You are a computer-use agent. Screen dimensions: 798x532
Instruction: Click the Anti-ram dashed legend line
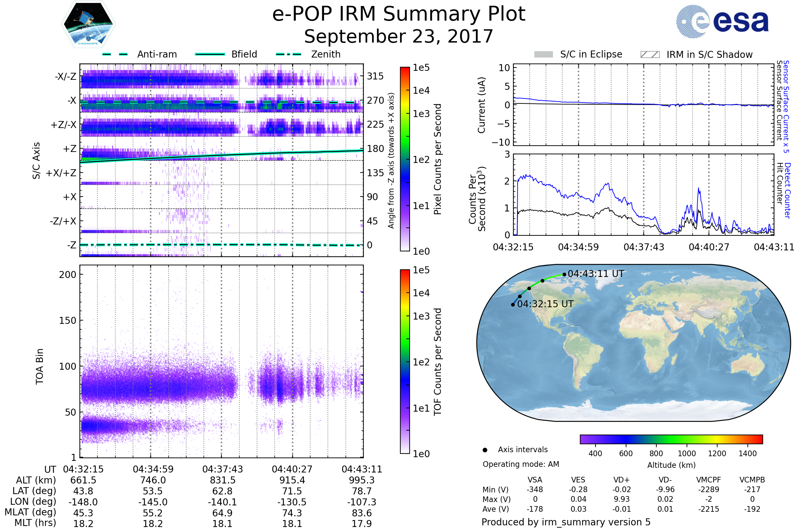point(115,54)
